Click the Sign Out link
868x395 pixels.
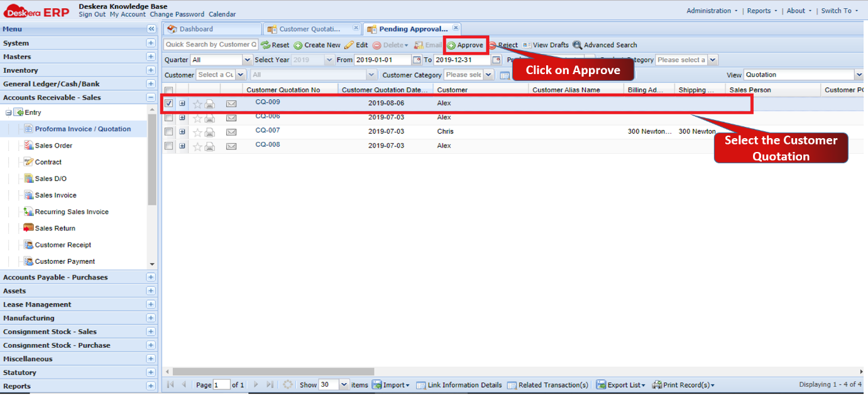point(92,14)
